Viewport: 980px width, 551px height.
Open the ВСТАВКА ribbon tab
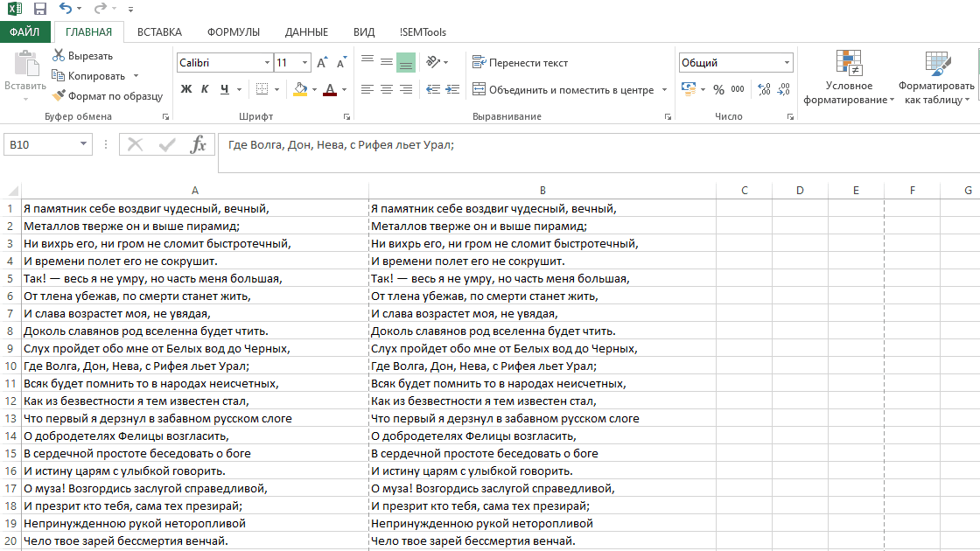point(160,32)
